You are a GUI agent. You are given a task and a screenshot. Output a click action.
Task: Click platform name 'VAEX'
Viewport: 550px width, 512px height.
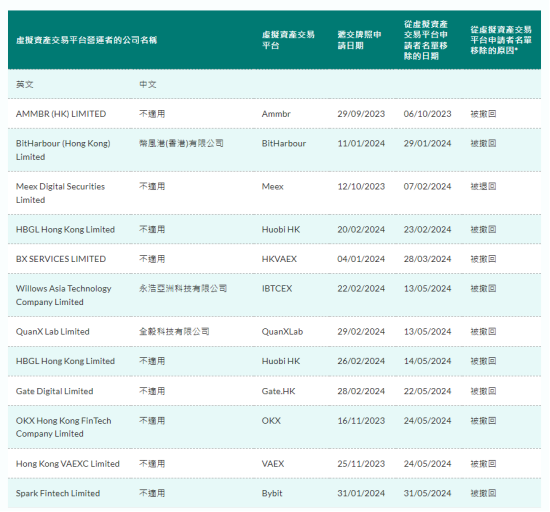273,464
